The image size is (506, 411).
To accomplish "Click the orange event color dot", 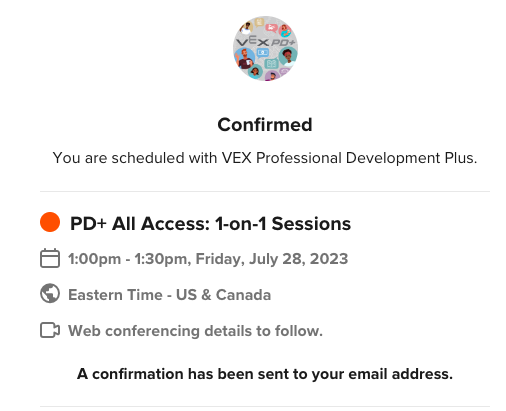I will (50, 222).
